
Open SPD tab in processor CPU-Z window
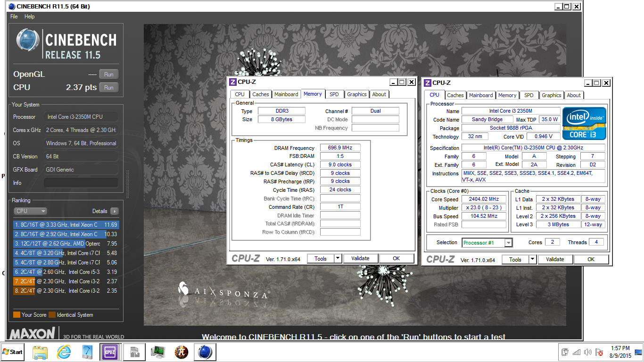pyautogui.click(x=529, y=95)
